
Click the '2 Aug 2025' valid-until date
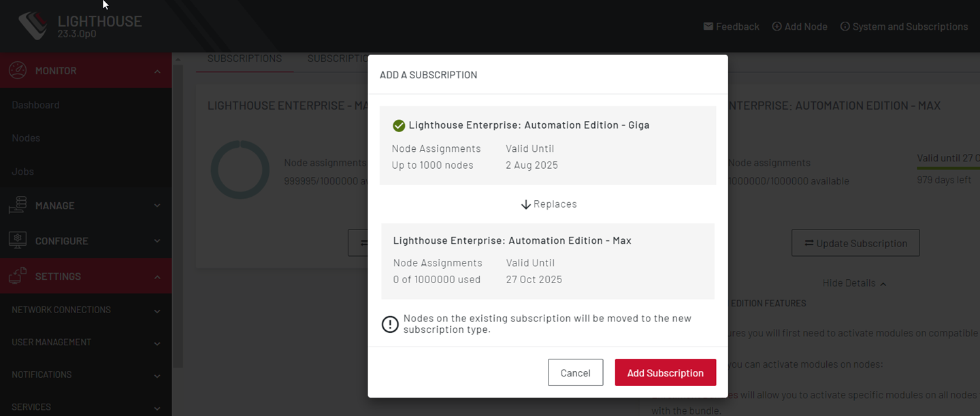532,165
